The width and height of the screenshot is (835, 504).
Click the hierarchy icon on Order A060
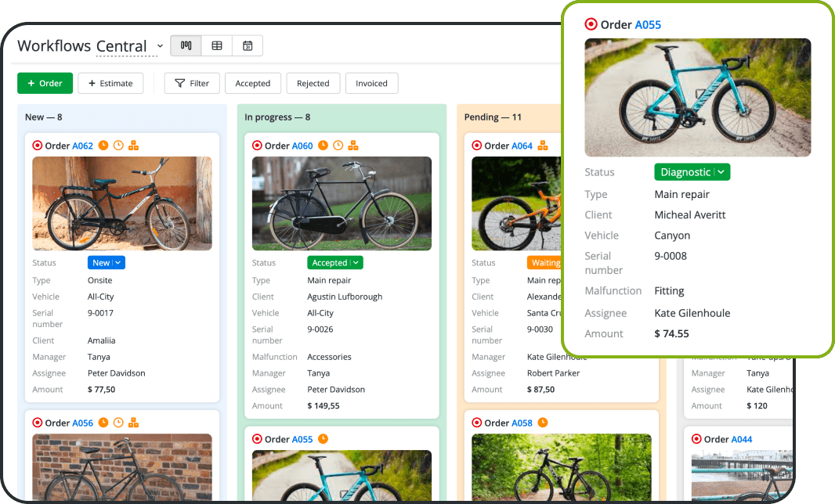point(353,146)
